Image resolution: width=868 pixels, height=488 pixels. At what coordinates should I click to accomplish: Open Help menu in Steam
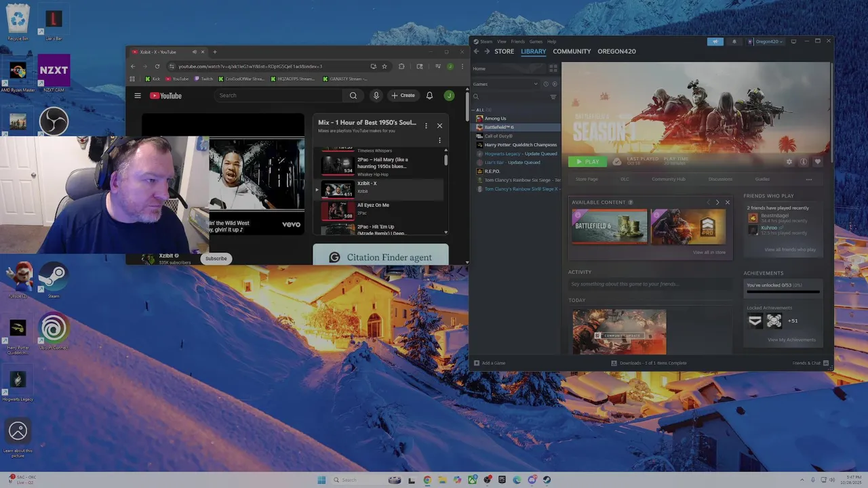(551, 41)
